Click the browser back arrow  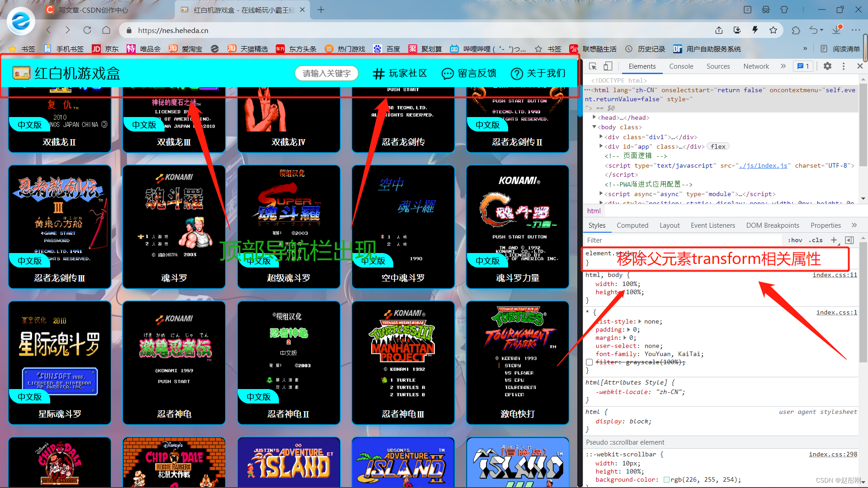coord(48,30)
